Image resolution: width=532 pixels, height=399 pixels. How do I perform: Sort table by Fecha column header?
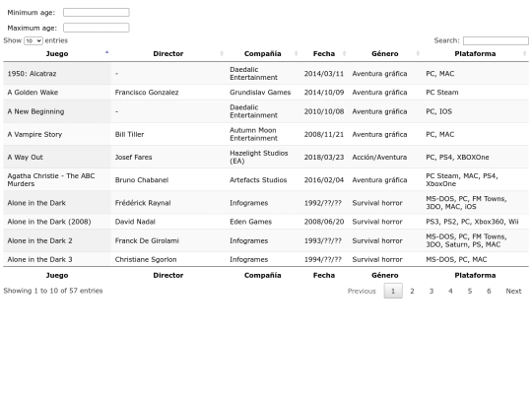324,53
